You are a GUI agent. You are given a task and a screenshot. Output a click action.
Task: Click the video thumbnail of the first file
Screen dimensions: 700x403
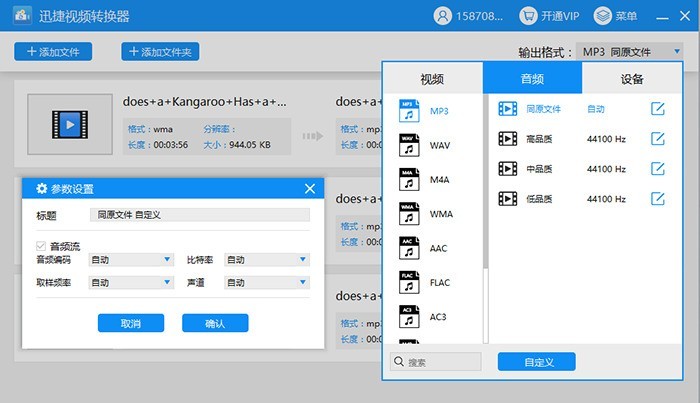pos(70,124)
